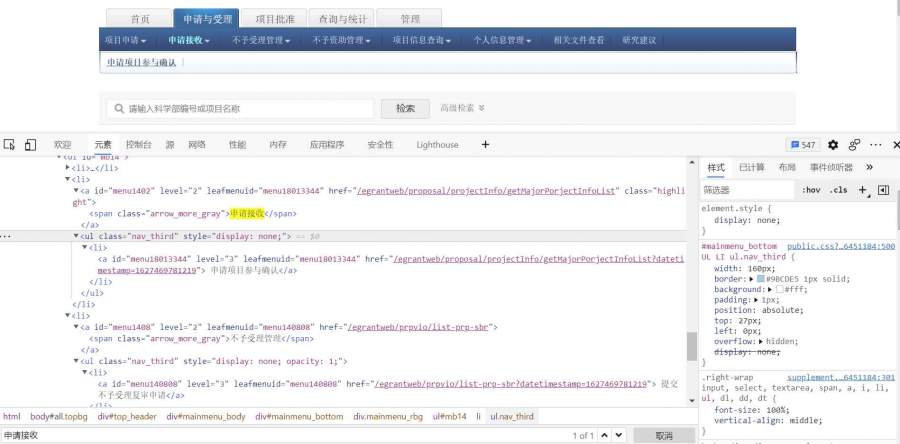The image size is (900, 444).
Task: Switch to the 项目批准 tab
Action: [x=274, y=19]
